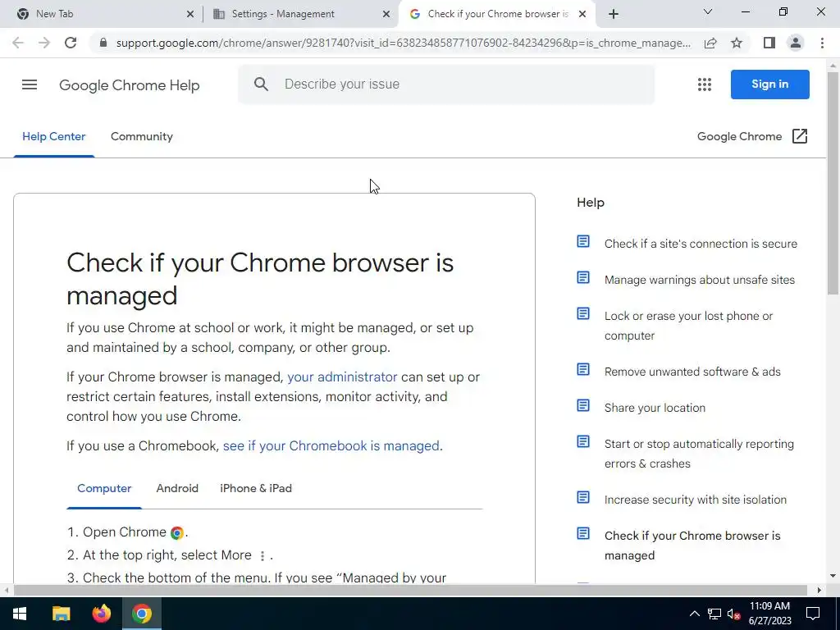
Task: Click article icon beside Increase security
Action: (583, 497)
